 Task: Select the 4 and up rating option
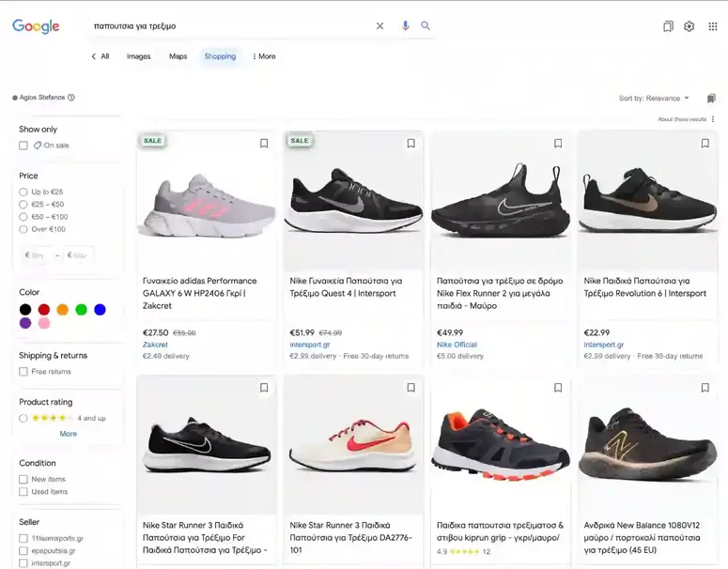23,418
